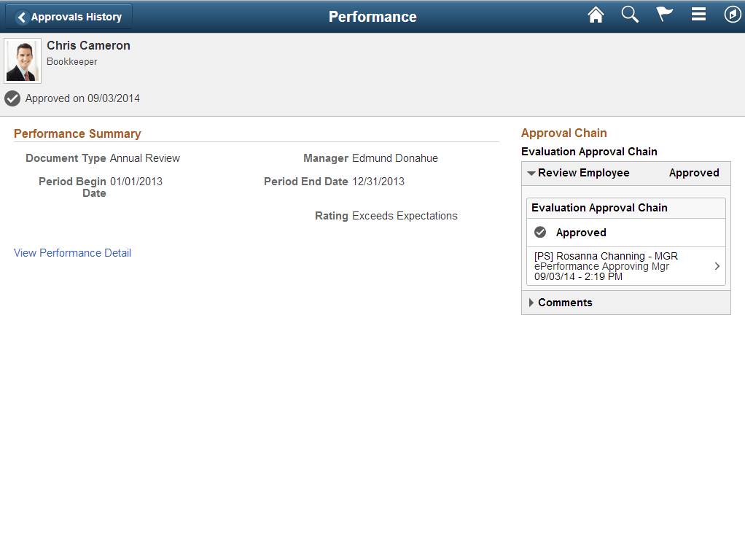This screenshot has width=745, height=560.
Task: Open View Performance Detail link
Action: (72, 252)
